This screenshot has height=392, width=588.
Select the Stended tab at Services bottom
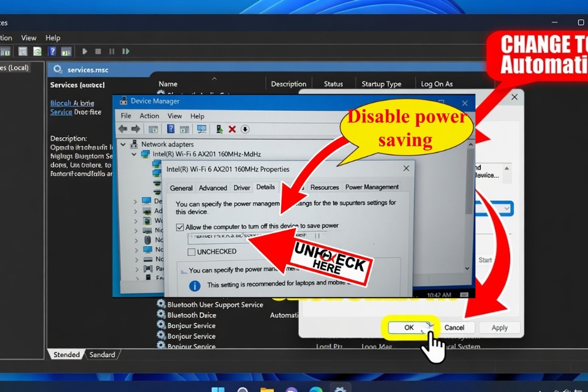(66, 355)
